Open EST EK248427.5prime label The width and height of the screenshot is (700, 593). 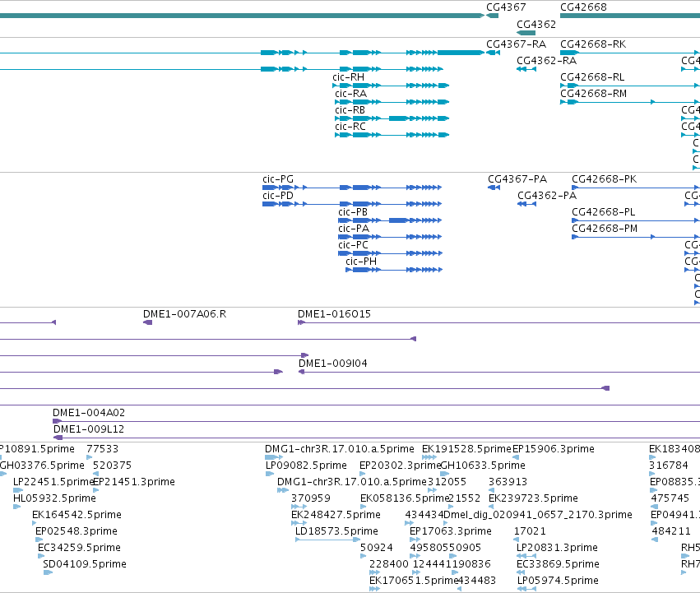(x=336, y=515)
